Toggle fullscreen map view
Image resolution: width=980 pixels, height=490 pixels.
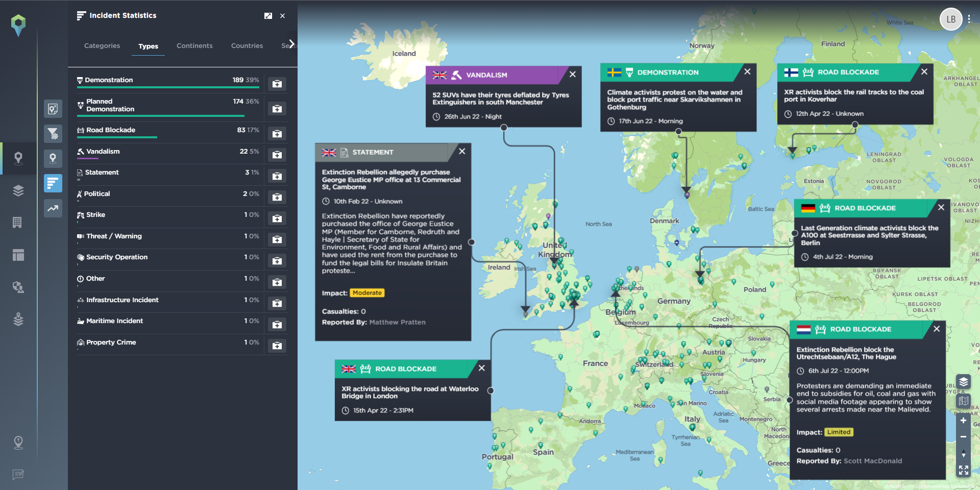coord(964,471)
